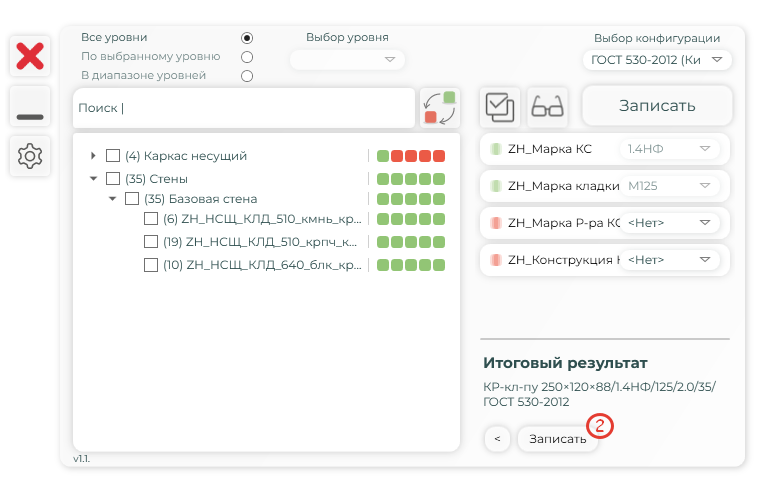Viewport: 762px width, 501px height.
Task: Select 'В диапазоне уровней' radio button
Action: tap(247, 76)
